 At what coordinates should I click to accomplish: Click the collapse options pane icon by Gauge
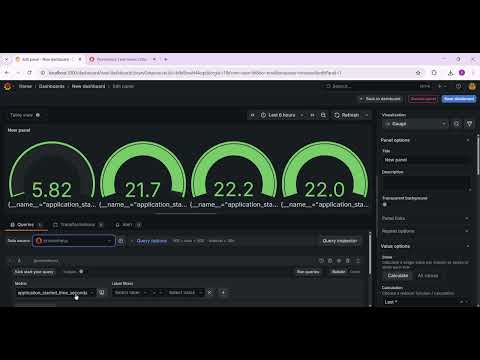[x=469, y=124]
